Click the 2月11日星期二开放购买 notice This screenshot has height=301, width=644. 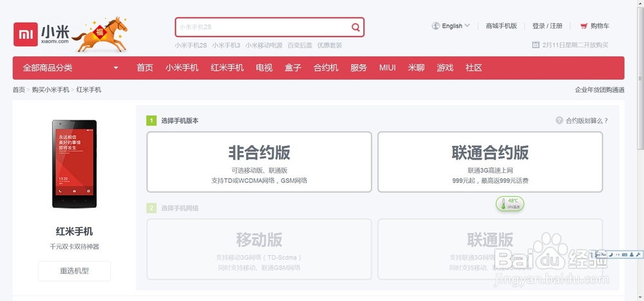[x=575, y=45]
